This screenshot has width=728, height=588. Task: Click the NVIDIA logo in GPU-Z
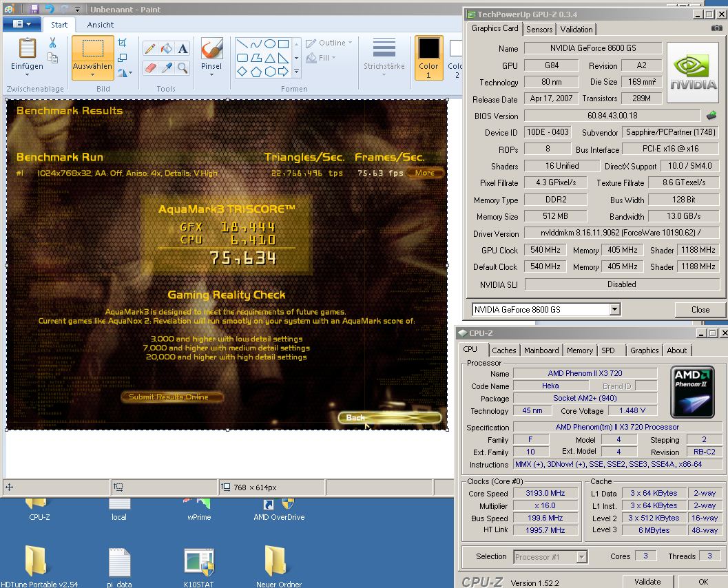[693, 72]
